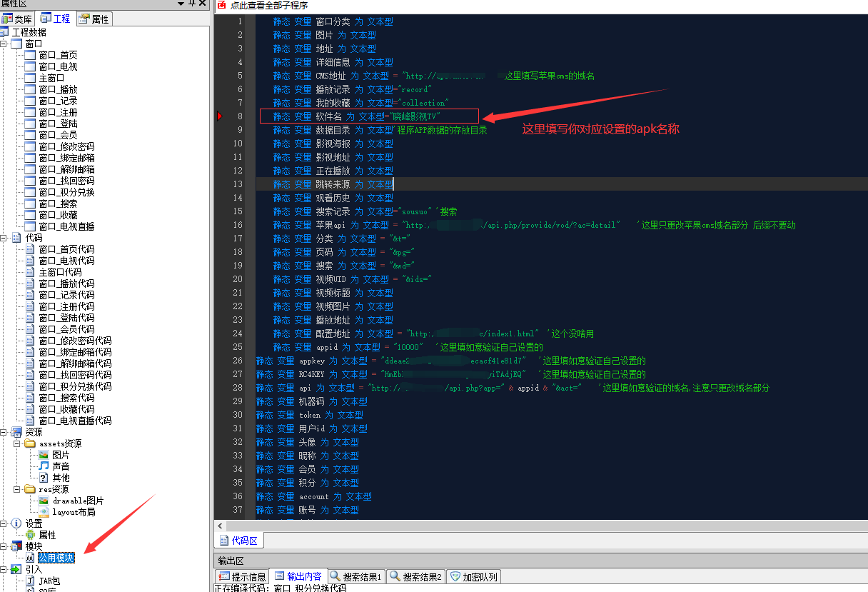Click line 13 跳转来源 code text

pos(333,184)
